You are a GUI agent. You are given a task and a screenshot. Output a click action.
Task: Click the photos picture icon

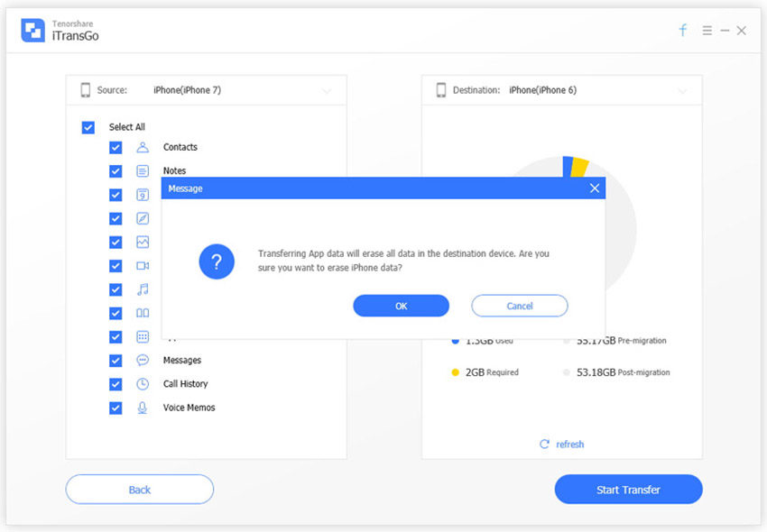point(143,242)
